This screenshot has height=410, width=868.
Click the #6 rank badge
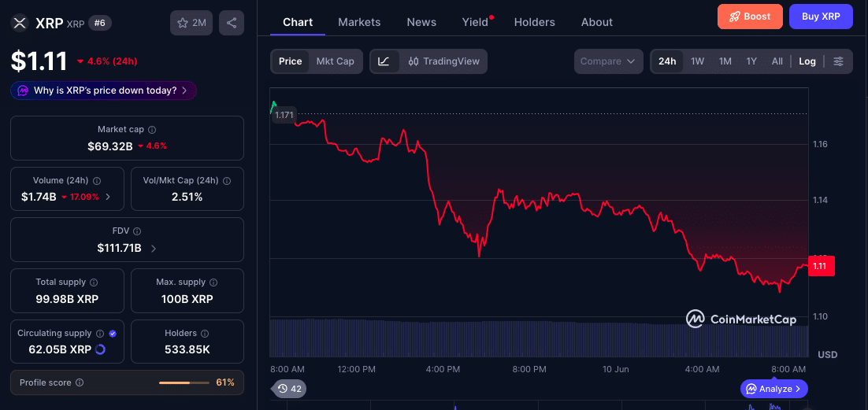100,23
